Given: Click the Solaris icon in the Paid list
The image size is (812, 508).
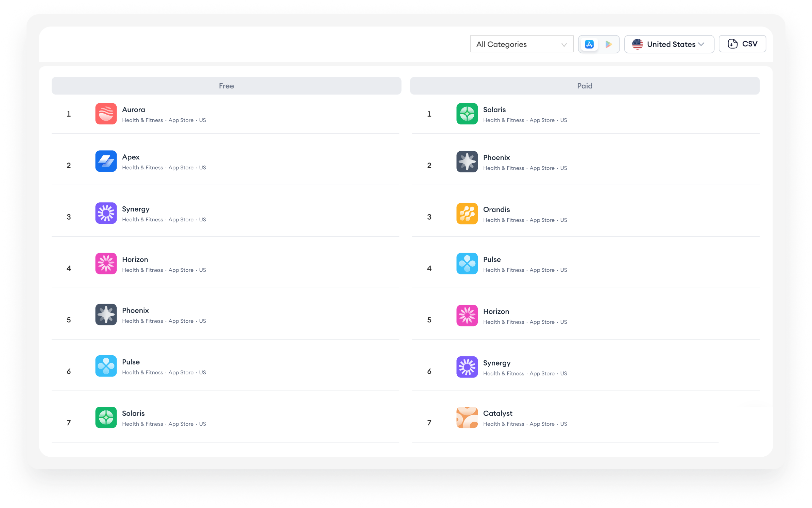Looking at the screenshot, I should click(x=467, y=114).
